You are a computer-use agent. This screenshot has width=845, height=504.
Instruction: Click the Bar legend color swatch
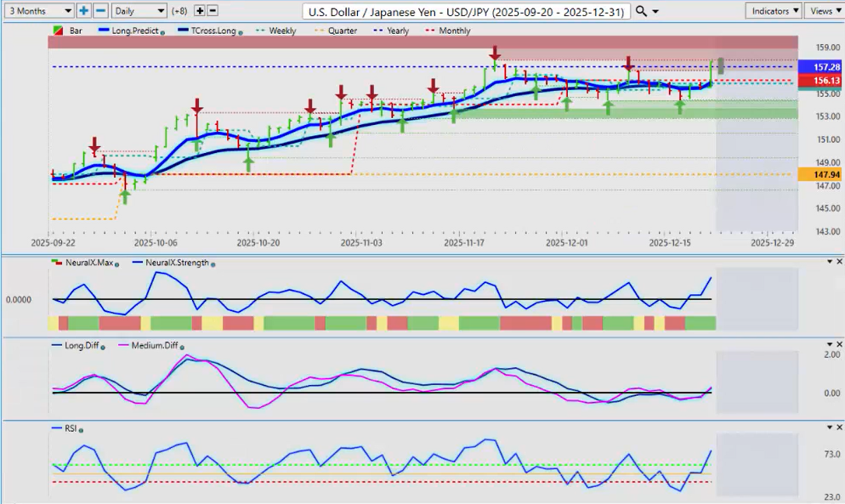[x=59, y=31]
